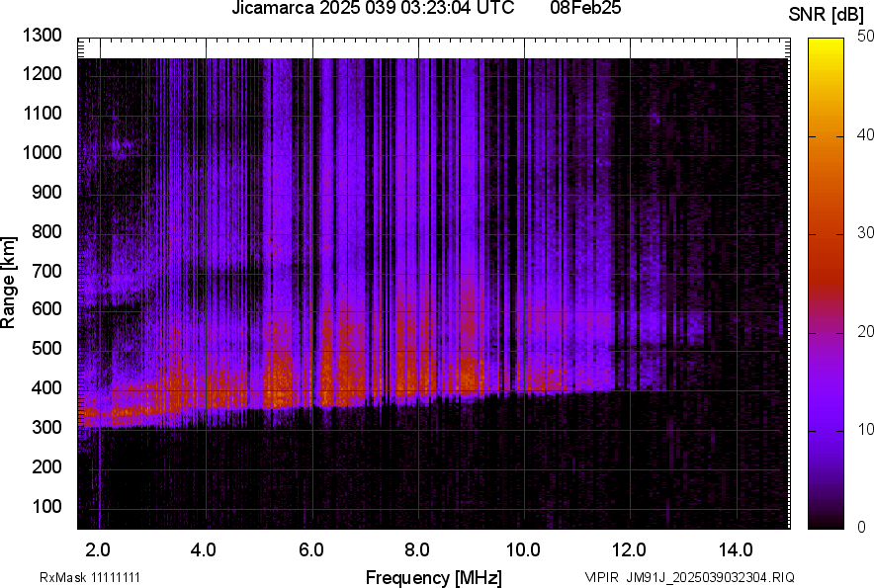Click the 400 tick label on Range axis
This screenshot has width=874, height=588.
pyautogui.click(x=50, y=388)
